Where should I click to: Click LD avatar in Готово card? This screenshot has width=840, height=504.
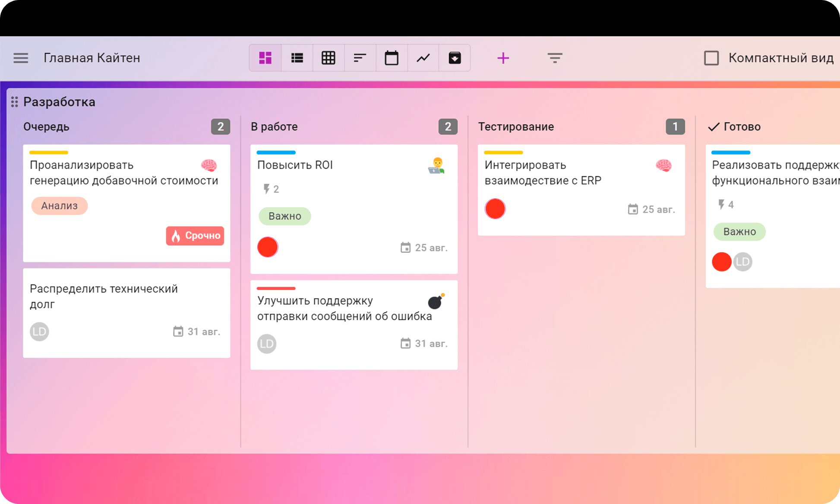click(x=743, y=261)
